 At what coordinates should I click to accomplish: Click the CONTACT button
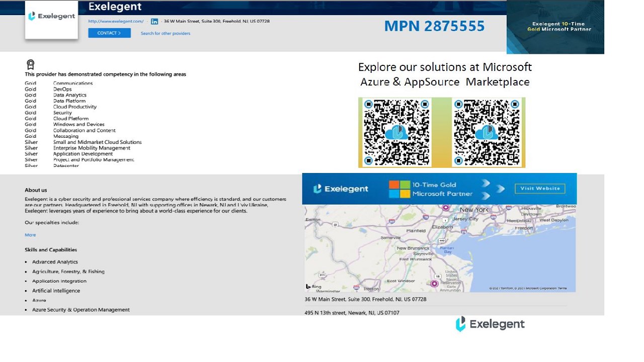coord(109,33)
